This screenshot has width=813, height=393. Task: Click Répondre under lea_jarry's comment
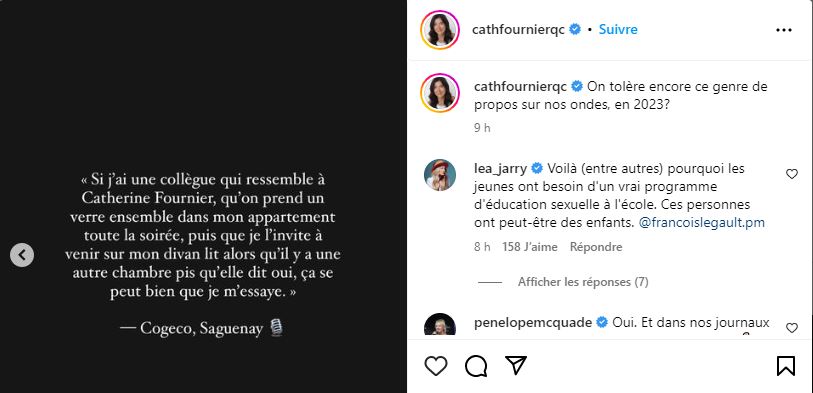pyautogui.click(x=596, y=247)
